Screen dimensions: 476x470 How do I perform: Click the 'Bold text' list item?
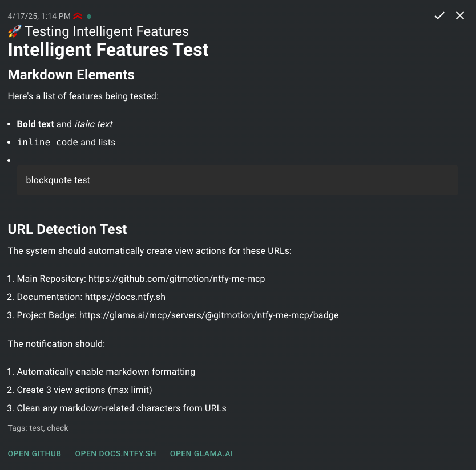[x=35, y=124]
